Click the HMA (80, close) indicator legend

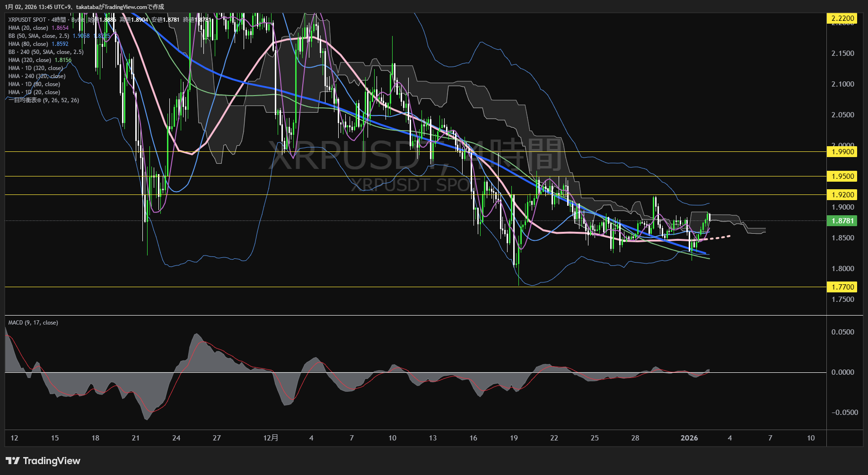click(x=28, y=44)
